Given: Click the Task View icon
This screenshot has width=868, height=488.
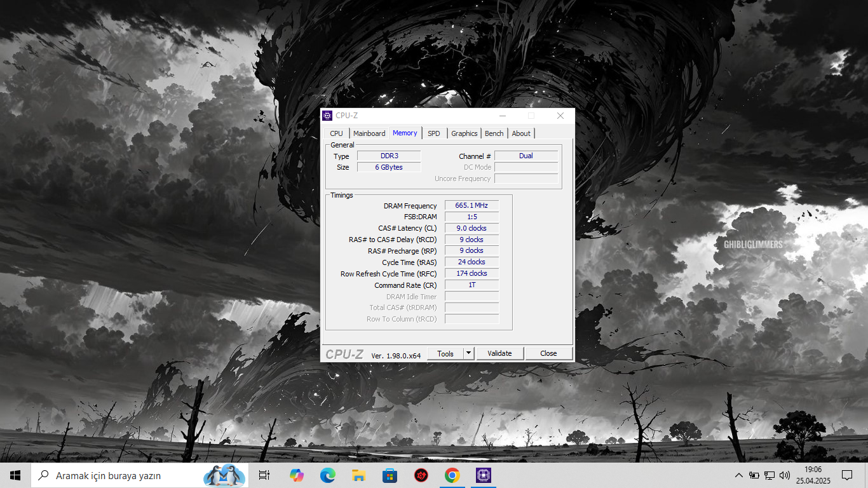Looking at the screenshot, I should 264,475.
